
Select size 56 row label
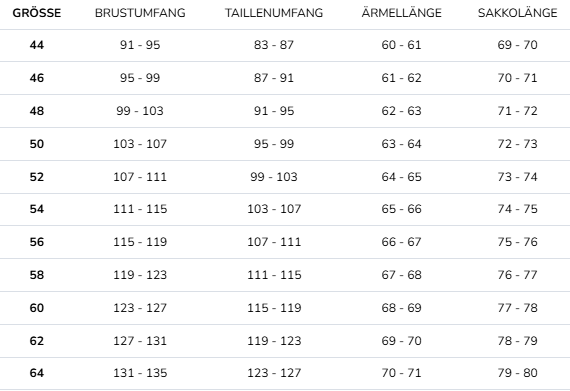click(37, 242)
